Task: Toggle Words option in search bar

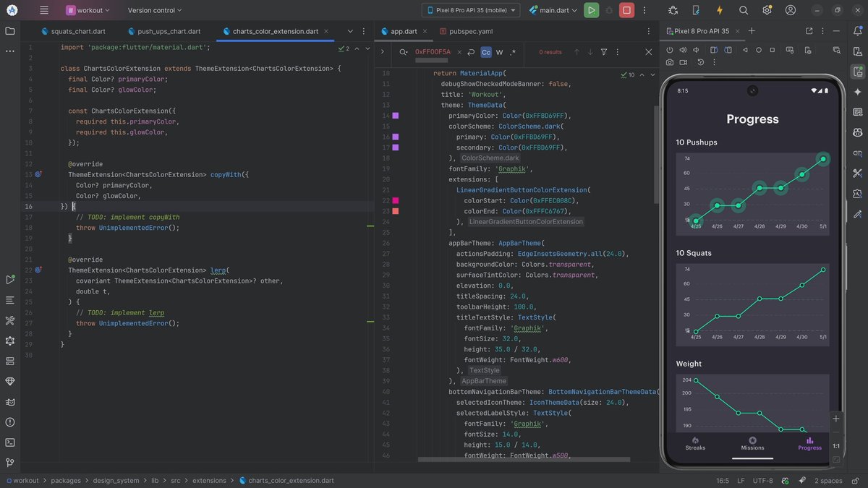Action: click(499, 52)
